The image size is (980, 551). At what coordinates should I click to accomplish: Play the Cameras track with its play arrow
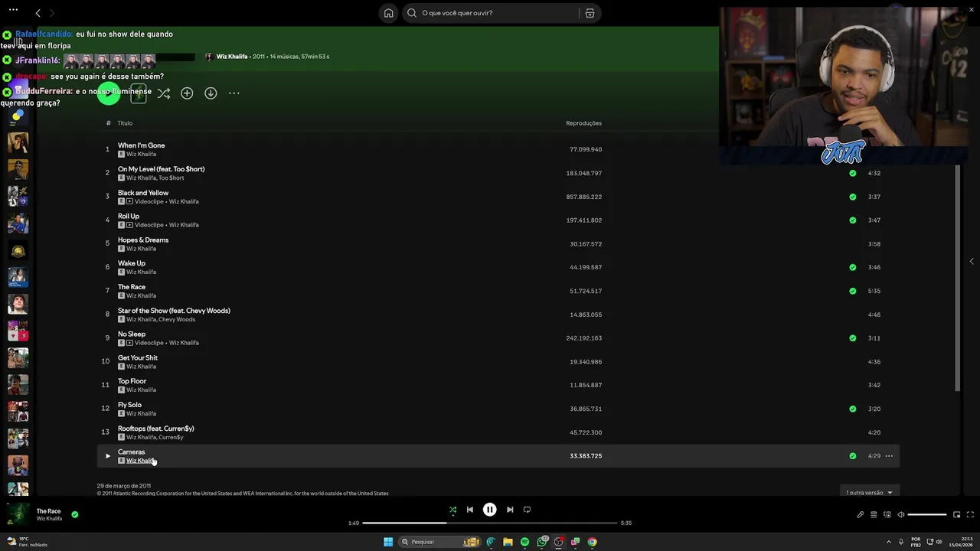point(107,456)
